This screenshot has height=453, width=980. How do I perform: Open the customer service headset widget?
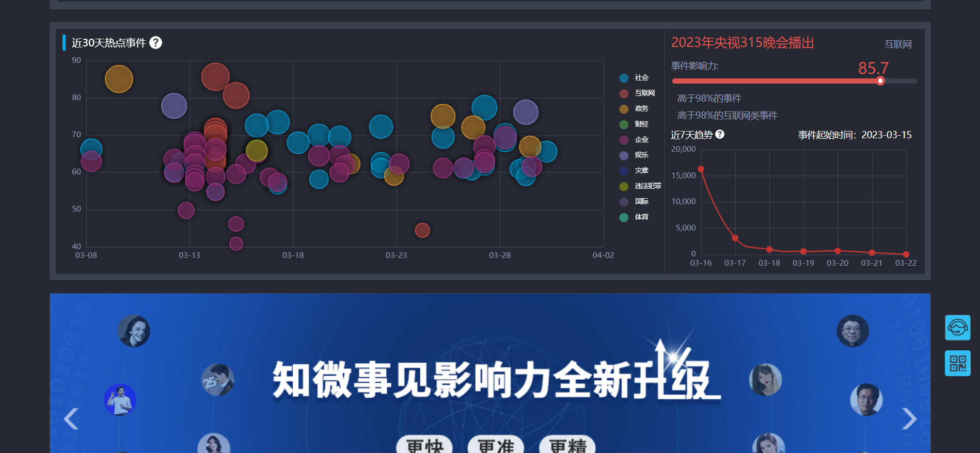[x=958, y=328]
